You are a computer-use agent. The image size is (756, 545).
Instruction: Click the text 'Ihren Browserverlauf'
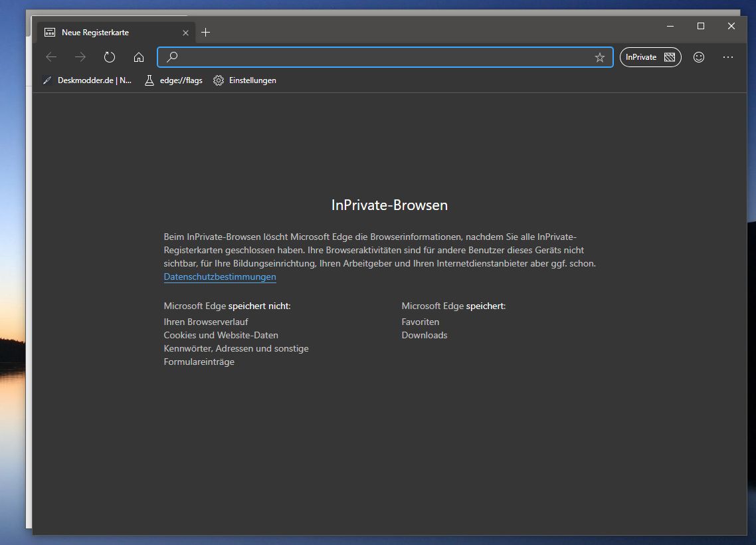point(206,322)
